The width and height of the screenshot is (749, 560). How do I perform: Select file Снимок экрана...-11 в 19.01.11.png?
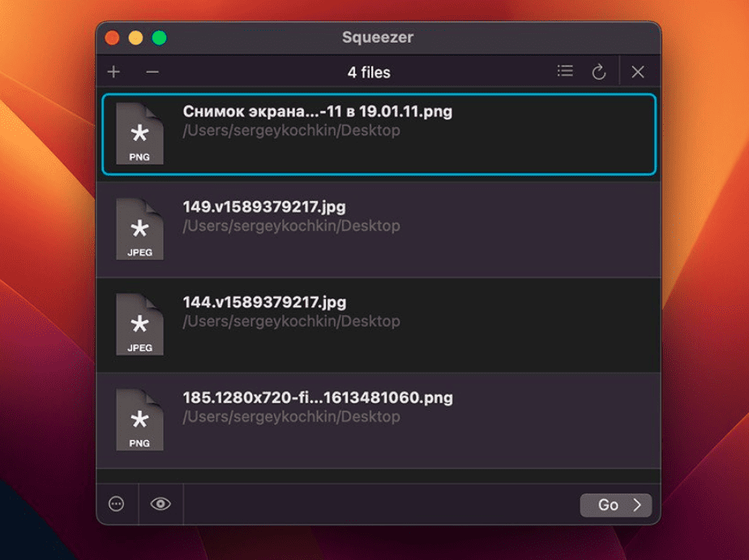379,135
